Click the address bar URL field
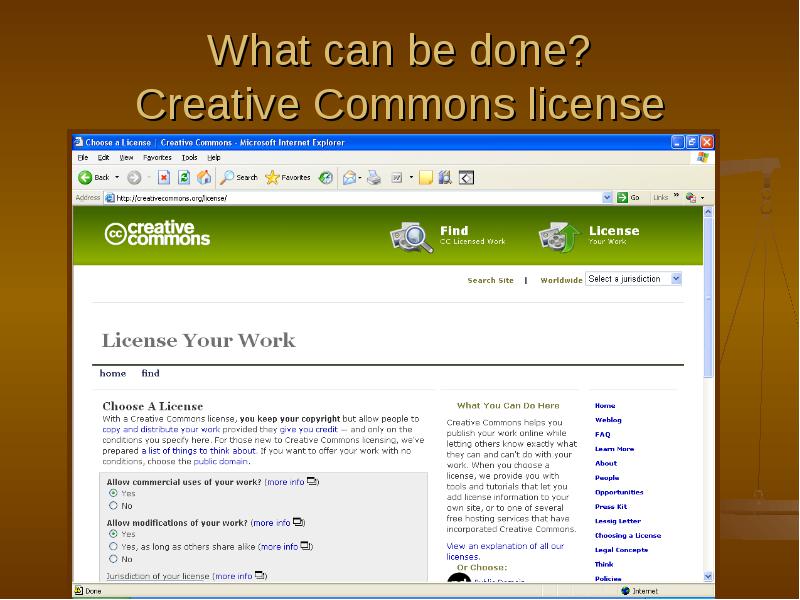The image size is (800, 600). click(x=353, y=198)
